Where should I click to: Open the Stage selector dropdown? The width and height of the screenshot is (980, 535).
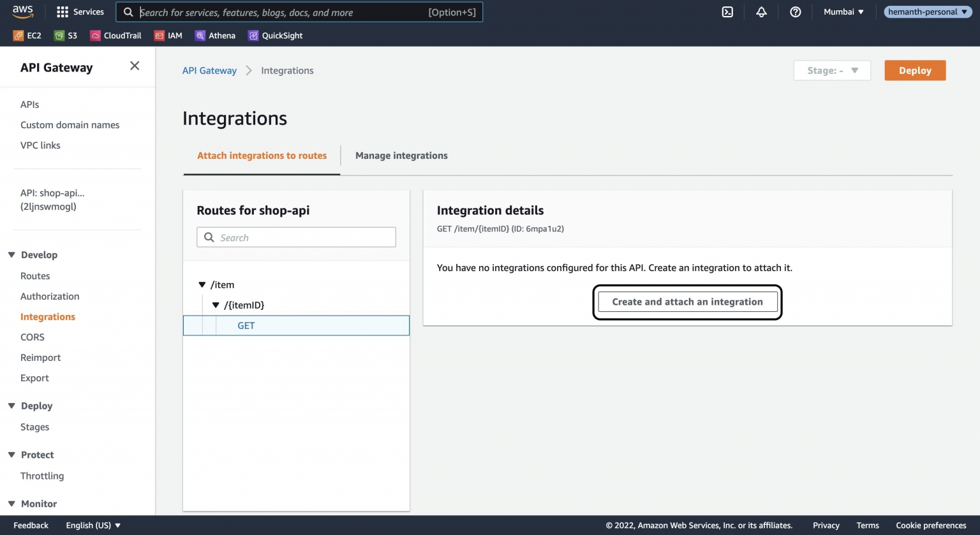pyautogui.click(x=831, y=70)
